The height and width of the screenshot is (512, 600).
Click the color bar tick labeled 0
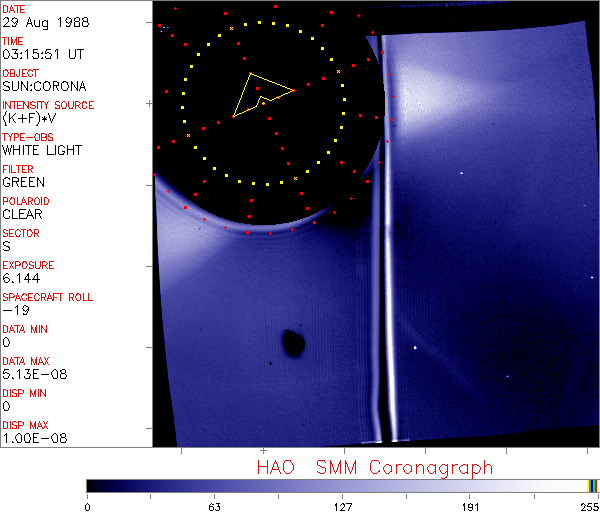click(88, 507)
